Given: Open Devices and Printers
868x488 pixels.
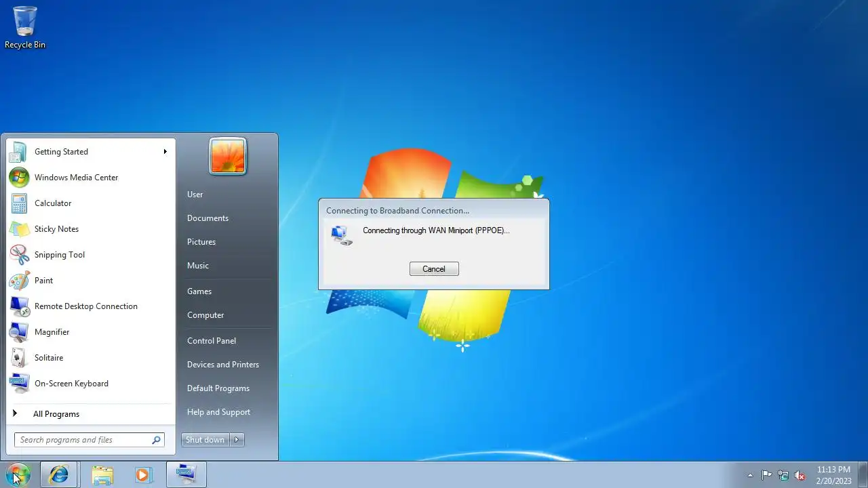Looking at the screenshot, I should [223, 365].
